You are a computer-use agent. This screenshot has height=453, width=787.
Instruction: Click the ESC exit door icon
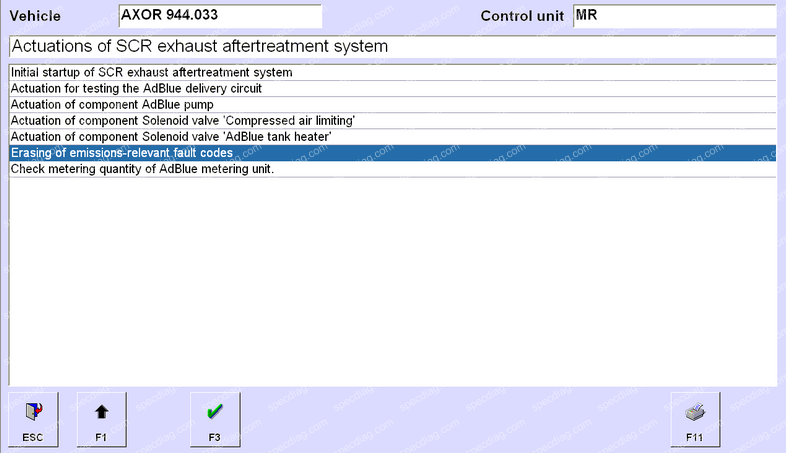click(33, 412)
